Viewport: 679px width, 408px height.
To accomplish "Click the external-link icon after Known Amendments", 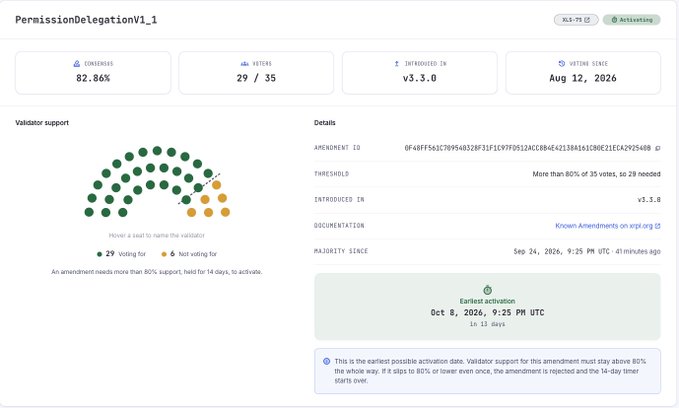I will [658, 226].
